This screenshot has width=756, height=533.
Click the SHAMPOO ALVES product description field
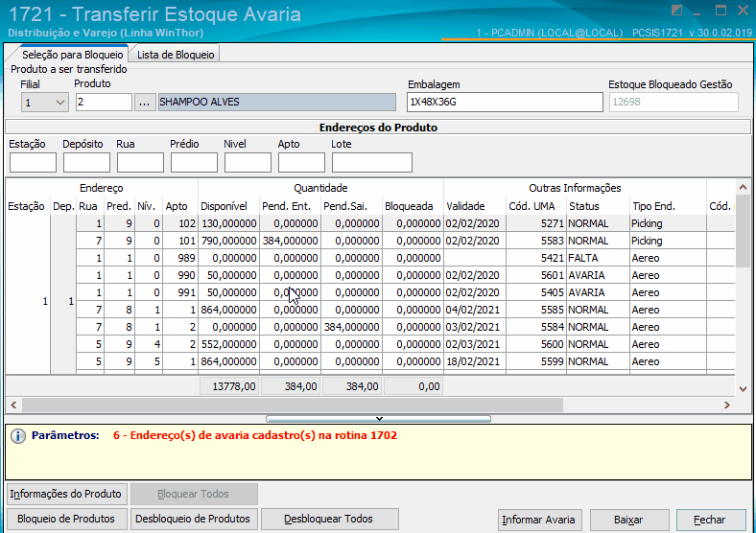(276, 103)
